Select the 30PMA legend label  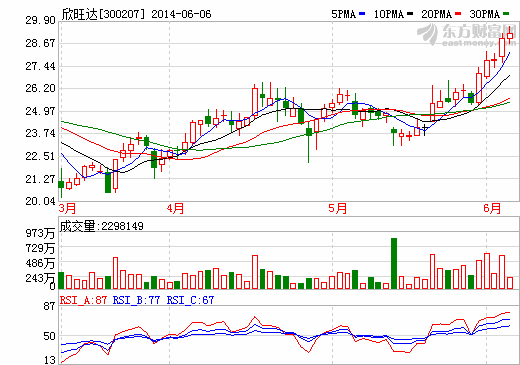[x=485, y=14]
